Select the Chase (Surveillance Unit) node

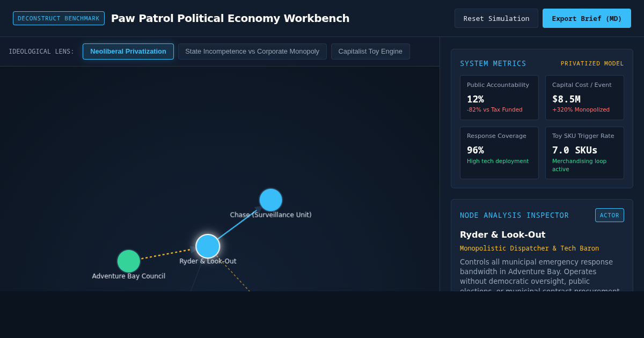tap(271, 200)
